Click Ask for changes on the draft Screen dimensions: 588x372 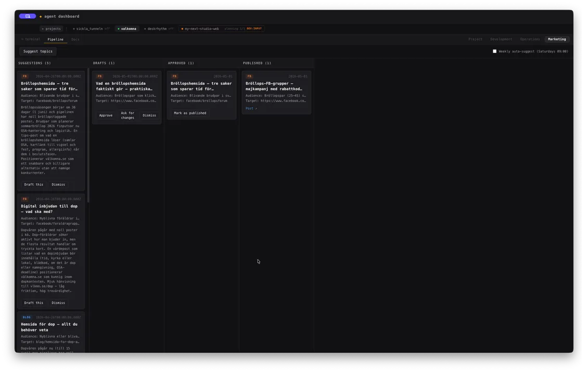pyautogui.click(x=127, y=115)
